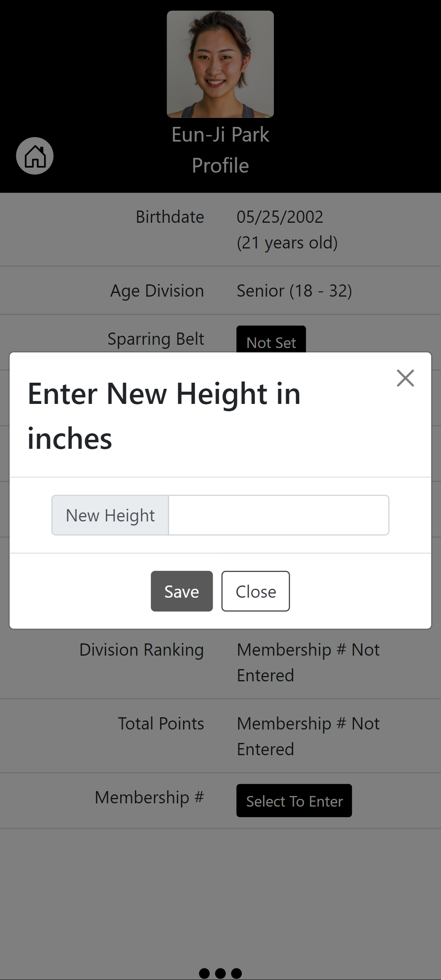Image resolution: width=441 pixels, height=980 pixels.
Task: Click the three dots at page bottom
Action: point(220,973)
